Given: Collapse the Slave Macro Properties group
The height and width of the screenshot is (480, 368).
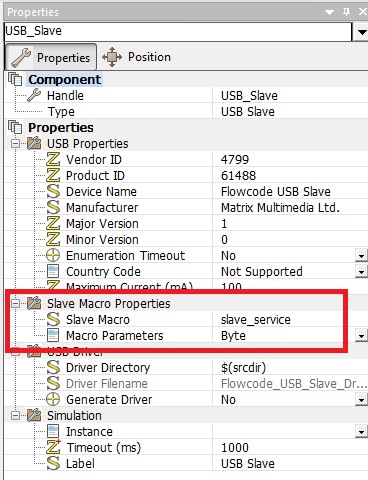Looking at the screenshot, I should [x=15, y=304].
